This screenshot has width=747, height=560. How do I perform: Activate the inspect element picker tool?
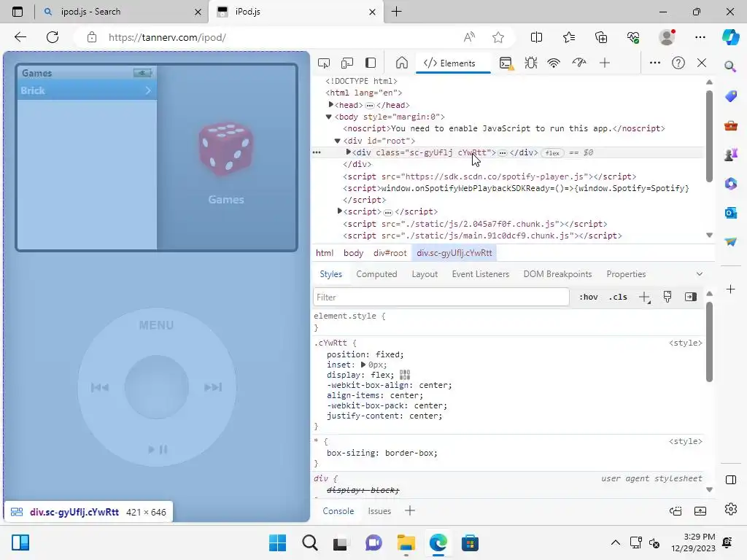click(x=324, y=63)
